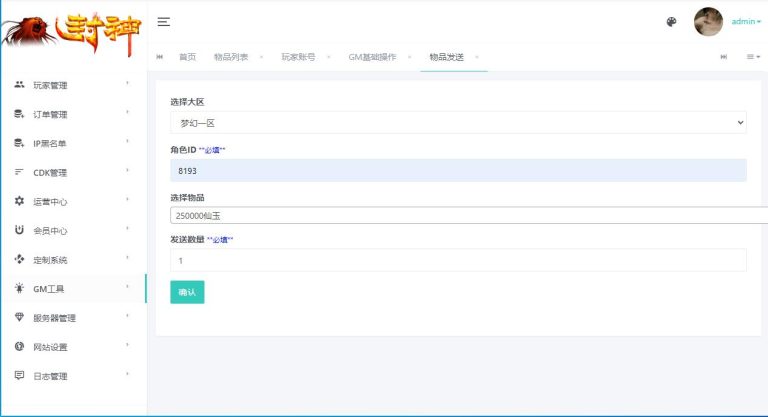The height and width of the screenshot is (417, 768).
Task: Click the 运营中心 gear icon
Action: click(x=19, y=201)
